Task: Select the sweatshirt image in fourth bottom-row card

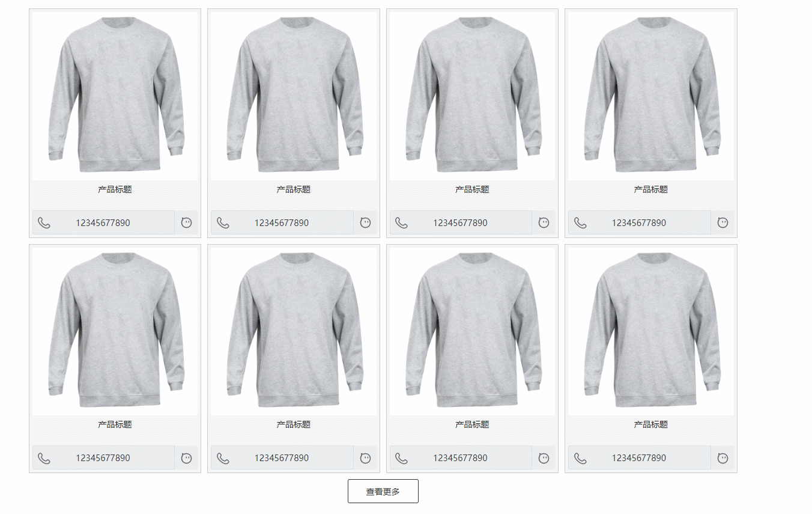Action: tap(651, 331)
